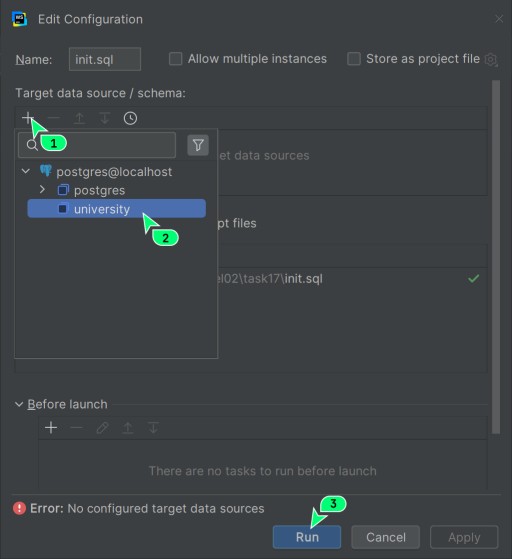Click the green checkmark beside init.sql
Screen dimensions: 512x559
click(473, 278)
